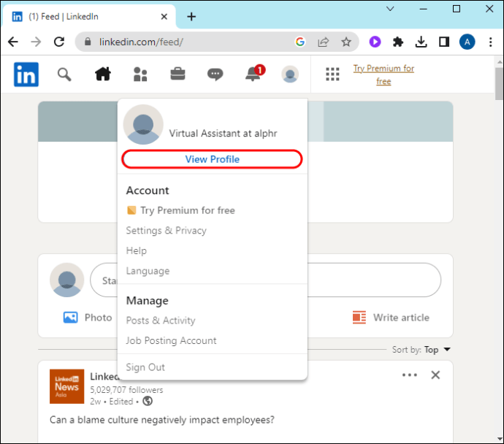Click Sign Out
This screenshot has width=504, height=444.
[145, 367]
